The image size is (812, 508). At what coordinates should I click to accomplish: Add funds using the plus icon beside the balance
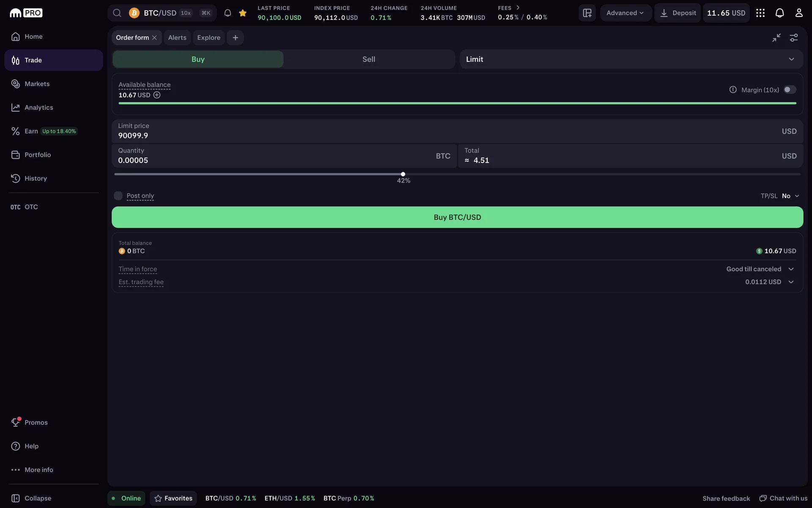[x=157, y=95]
